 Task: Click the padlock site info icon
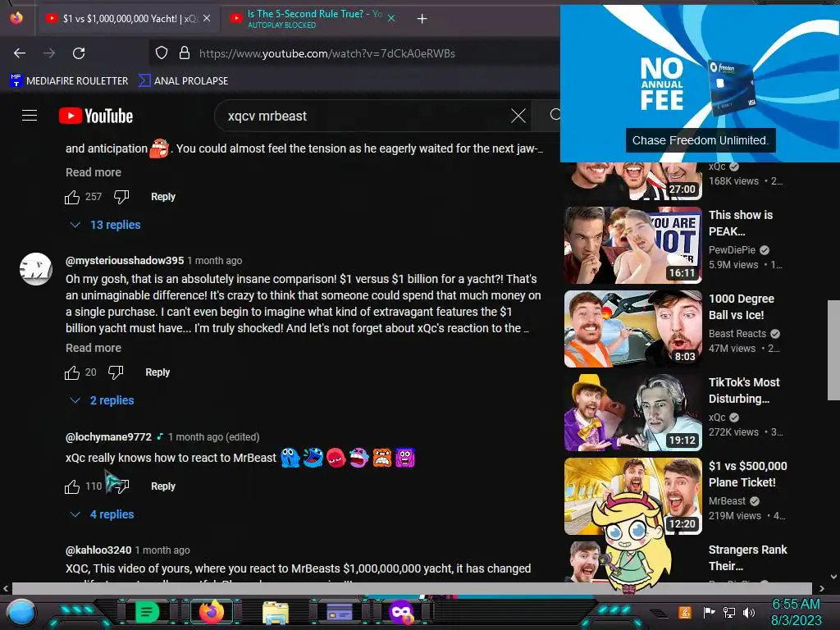pyautogui.click(x=185, y=53)
